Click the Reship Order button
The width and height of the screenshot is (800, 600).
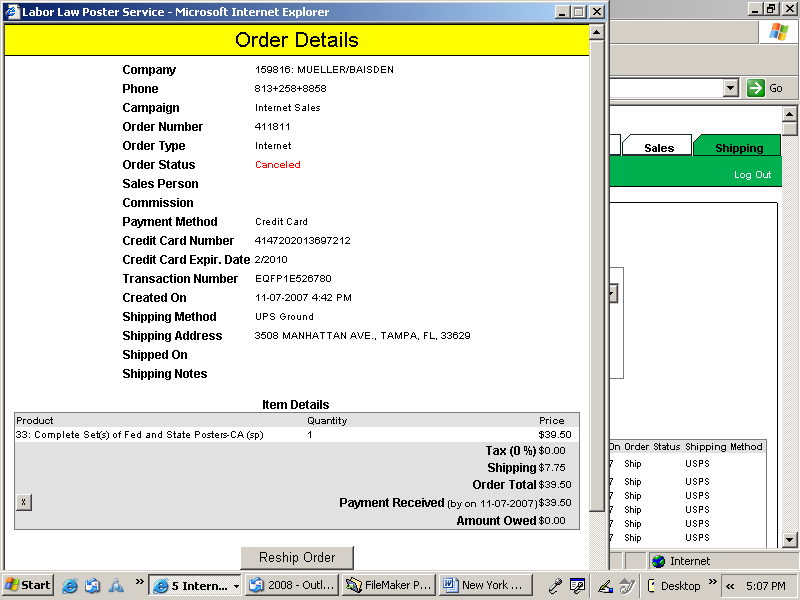coord(297,557)
